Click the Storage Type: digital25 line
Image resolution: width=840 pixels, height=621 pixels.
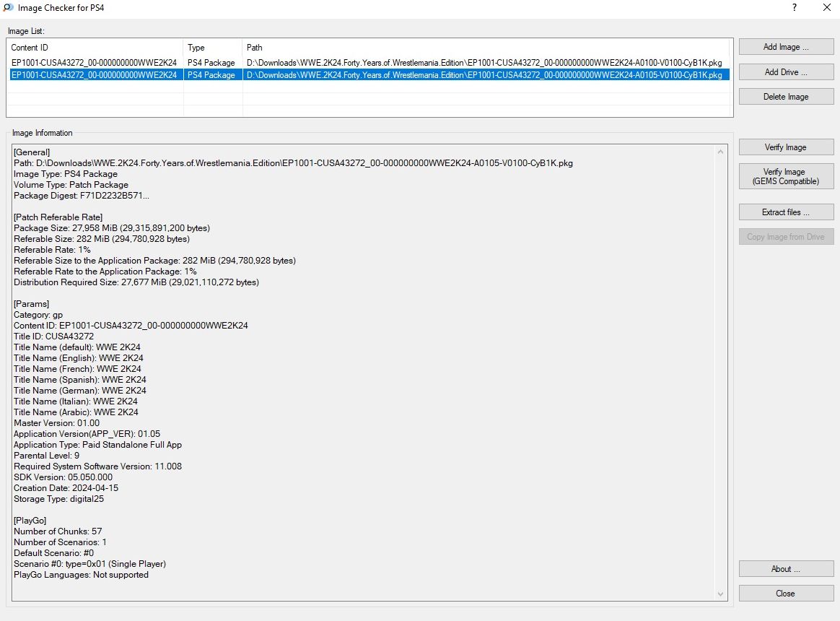click(58, 499)
